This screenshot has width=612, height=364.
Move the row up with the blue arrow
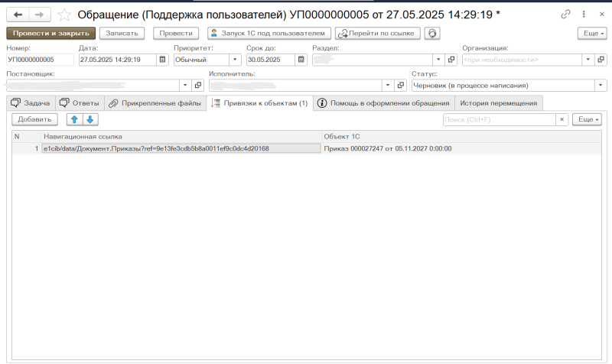click(75, 119)
